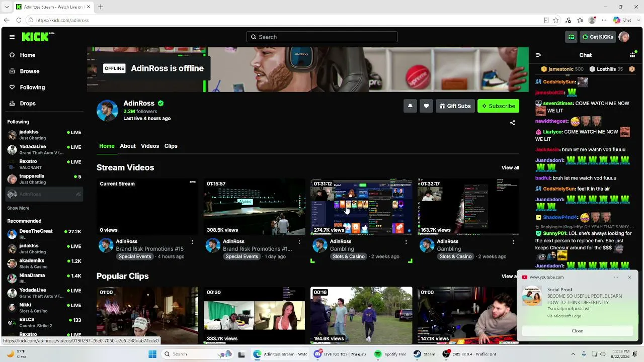
Task: Open akademiks recommended channel
Action: tap(44, 263)
